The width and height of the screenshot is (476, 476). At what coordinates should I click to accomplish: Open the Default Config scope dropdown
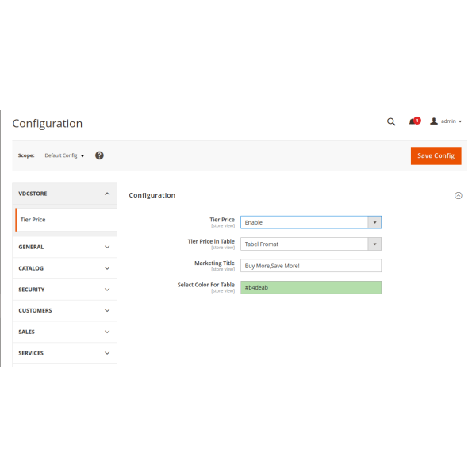64,155
